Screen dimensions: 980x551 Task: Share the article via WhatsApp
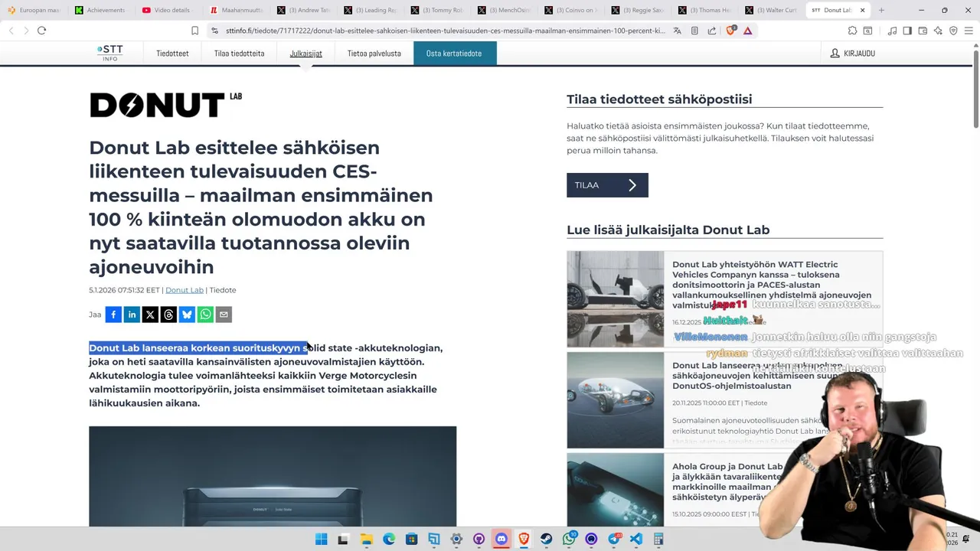[205, 315]
